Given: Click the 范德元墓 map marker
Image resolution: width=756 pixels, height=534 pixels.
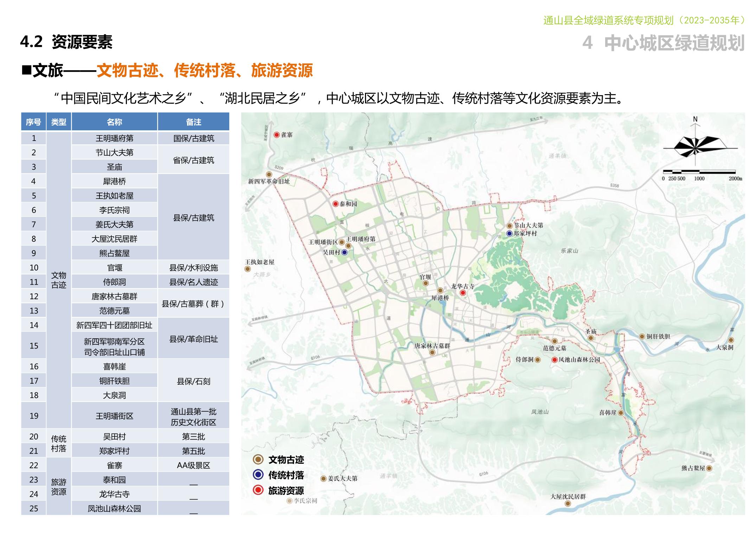Looking at the screenshot, I should click(555, 341).
